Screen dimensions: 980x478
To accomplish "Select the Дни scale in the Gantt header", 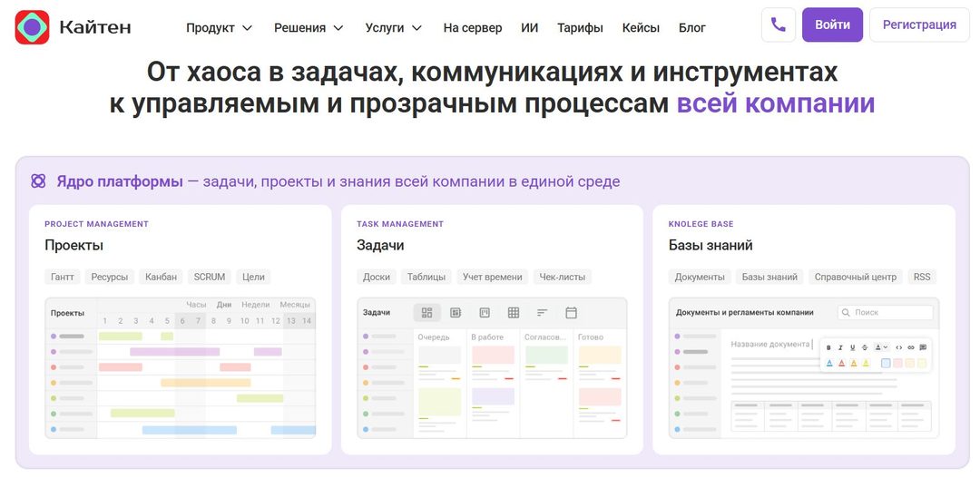I will 224,304.
